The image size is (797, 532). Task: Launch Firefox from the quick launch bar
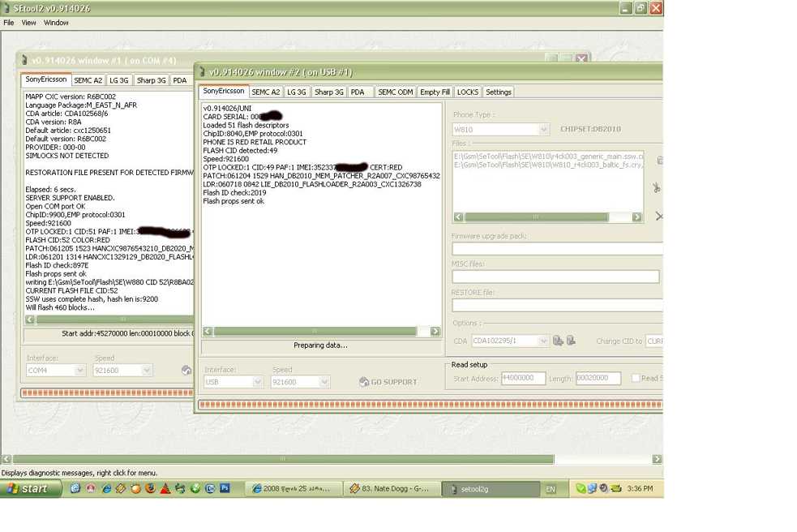[x=151, y=489]
